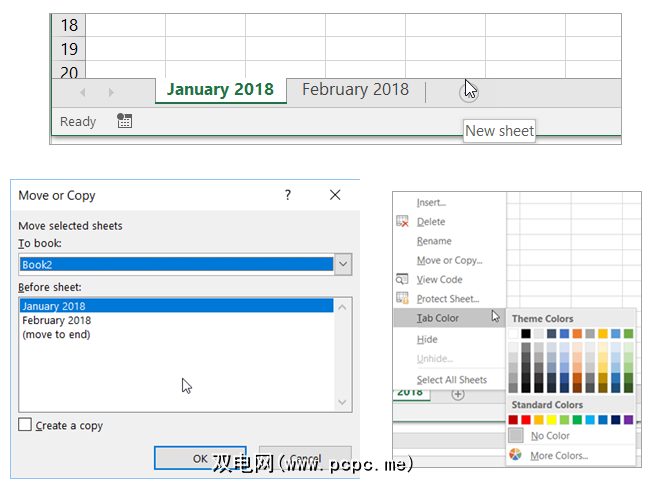Click the help question mark in Move or Copy
The width and height of the screenshot is (670, 487).
[288, 195]
